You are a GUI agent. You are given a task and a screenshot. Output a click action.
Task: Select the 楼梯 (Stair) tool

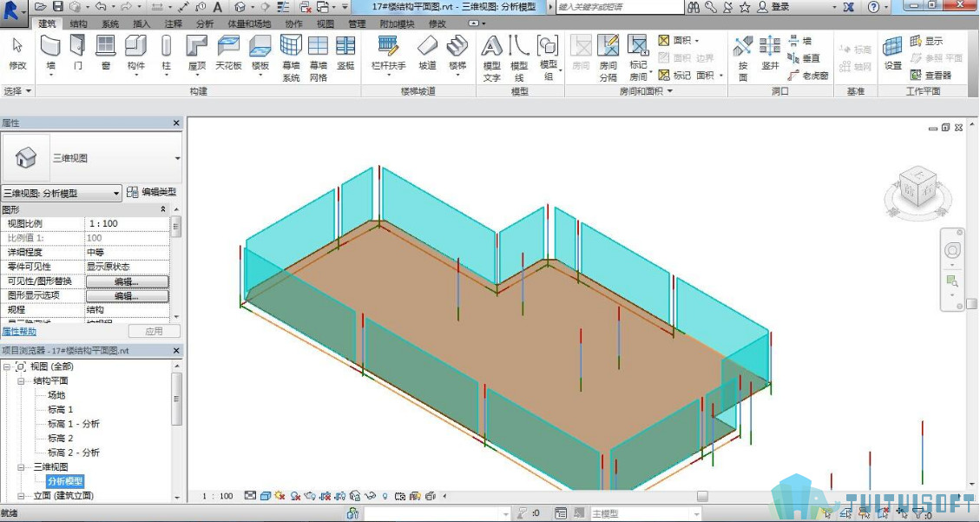point(457,54)
